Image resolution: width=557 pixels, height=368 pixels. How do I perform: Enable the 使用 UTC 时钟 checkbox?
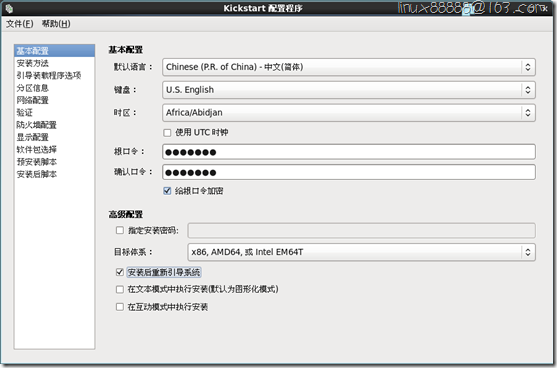pos(167,133)
